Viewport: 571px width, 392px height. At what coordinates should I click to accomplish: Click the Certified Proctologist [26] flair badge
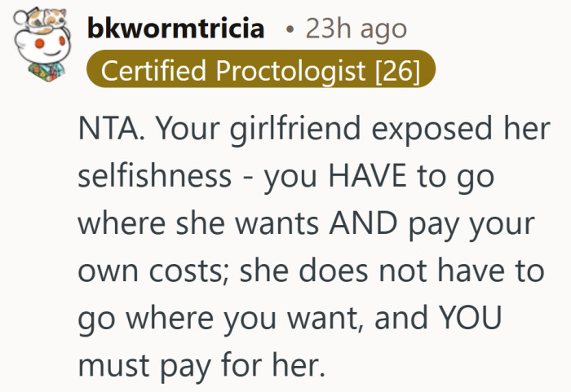pyautogui.click(x=260, y=72)
